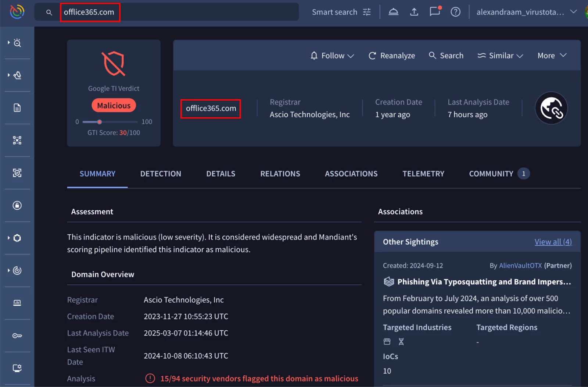Open the DETAILS tab
This screenshot has width=588, height=387.
tap(220, 174)
